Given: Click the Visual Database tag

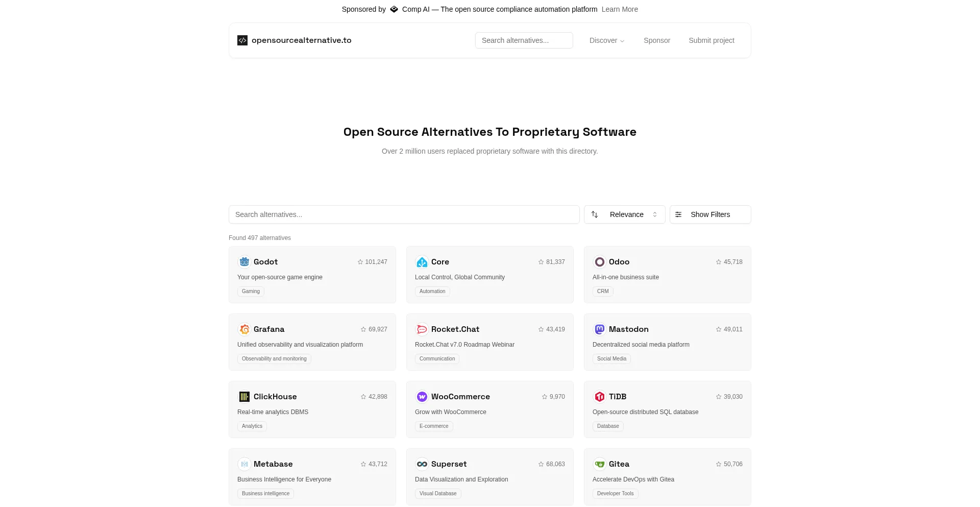Looking at the screenshot, I should [x=438, y=494].
